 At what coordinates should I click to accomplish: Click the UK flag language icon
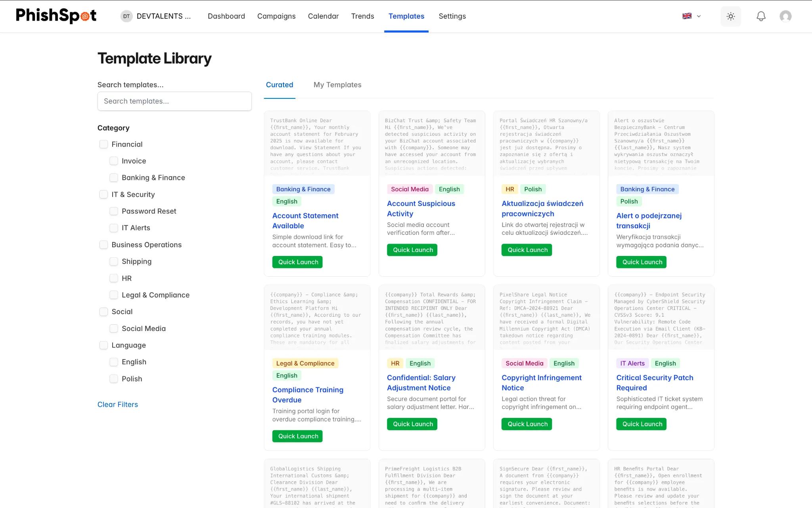pyautogui.click(x=687, y=16)
